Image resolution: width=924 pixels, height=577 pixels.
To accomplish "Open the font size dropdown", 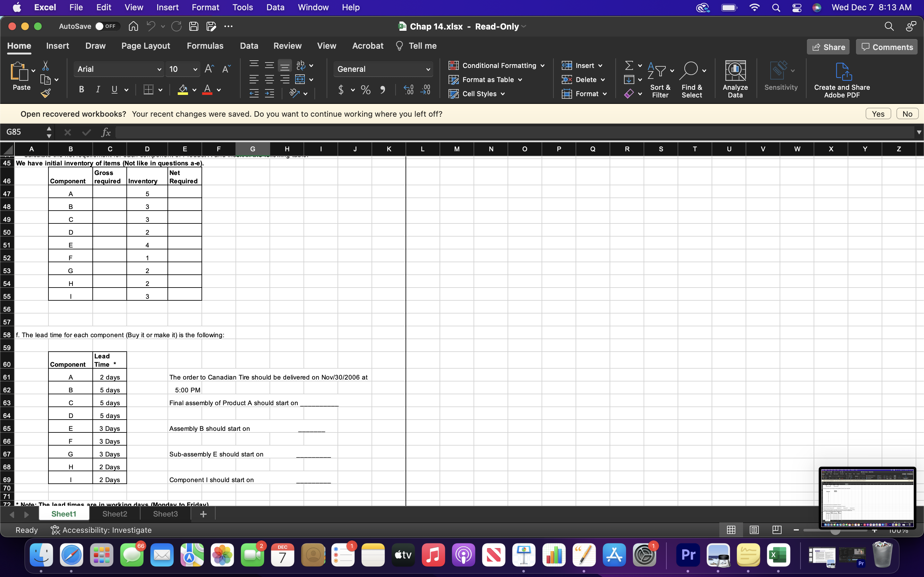I will point(195,69).
